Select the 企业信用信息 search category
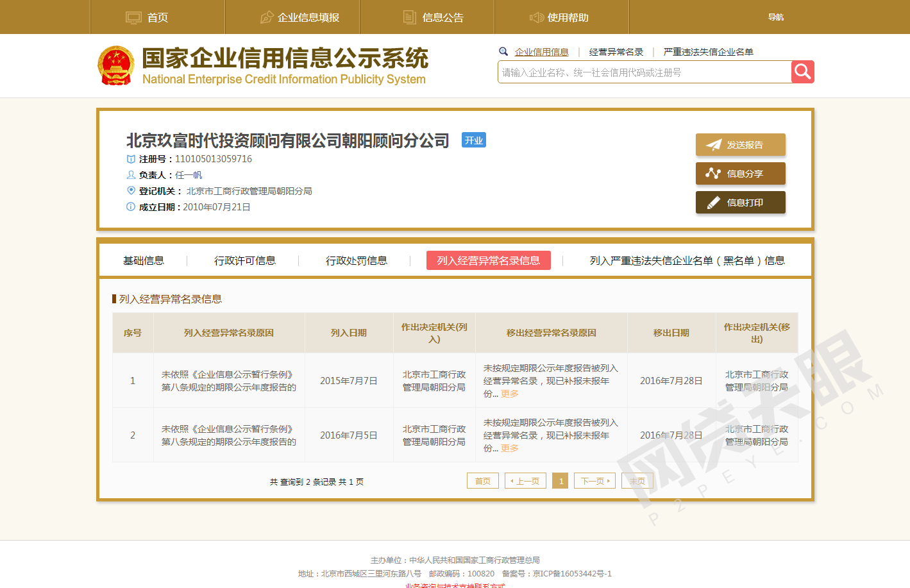Screen dimensions: 910x588 click(x=542, y=52)
